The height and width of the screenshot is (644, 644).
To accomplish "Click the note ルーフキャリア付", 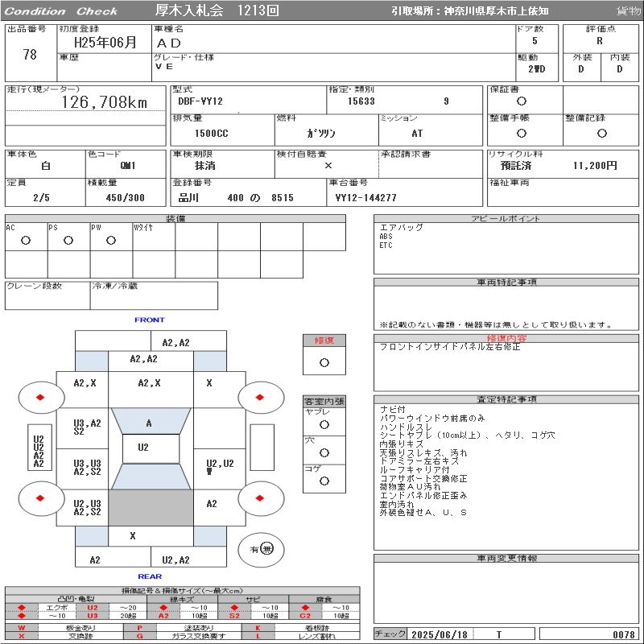I will coord(415,469).
